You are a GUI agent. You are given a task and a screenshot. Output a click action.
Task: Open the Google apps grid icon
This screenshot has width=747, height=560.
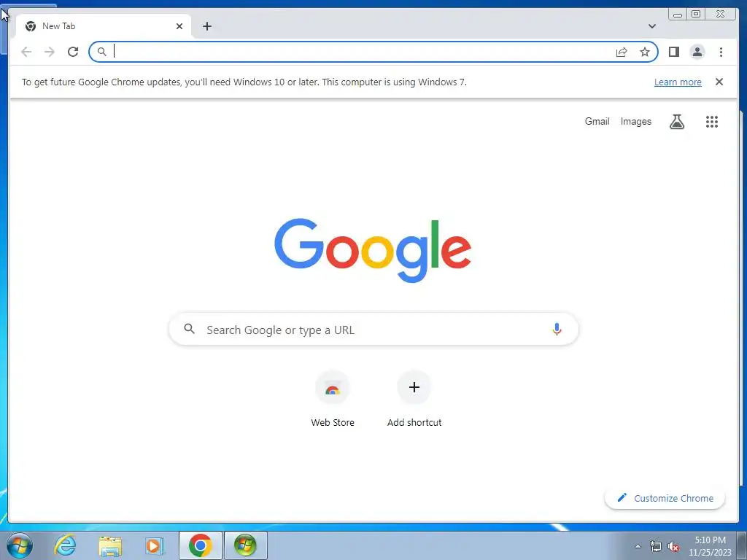click(711, 122)
